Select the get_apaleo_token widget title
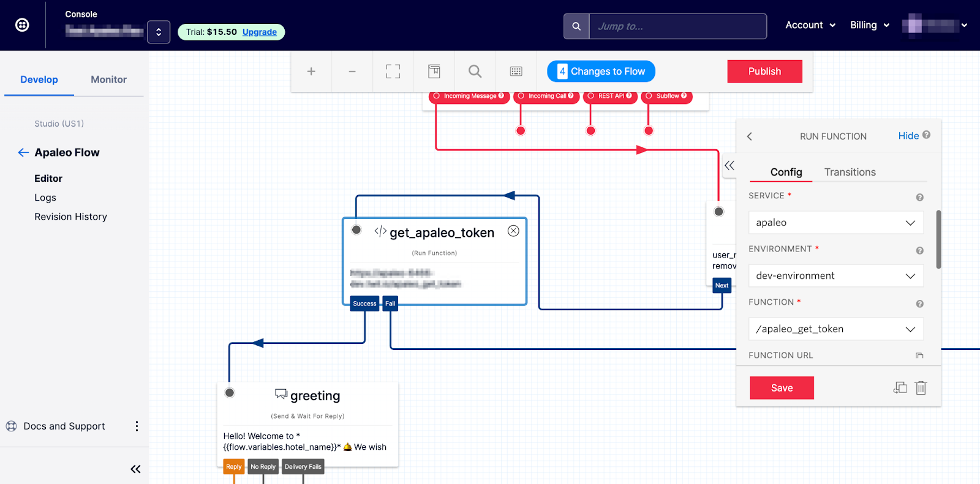The image size is (980, 484). (x=442, y=233)
